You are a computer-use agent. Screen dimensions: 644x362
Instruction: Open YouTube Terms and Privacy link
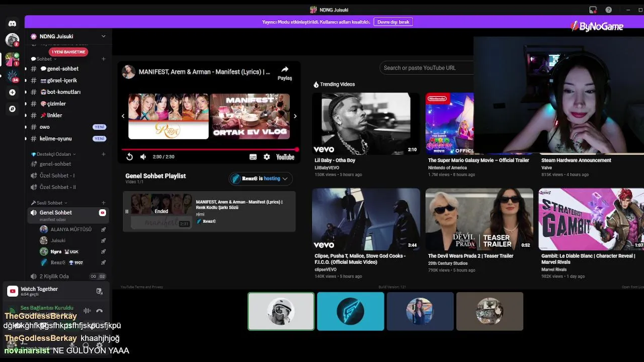(142, 287)
